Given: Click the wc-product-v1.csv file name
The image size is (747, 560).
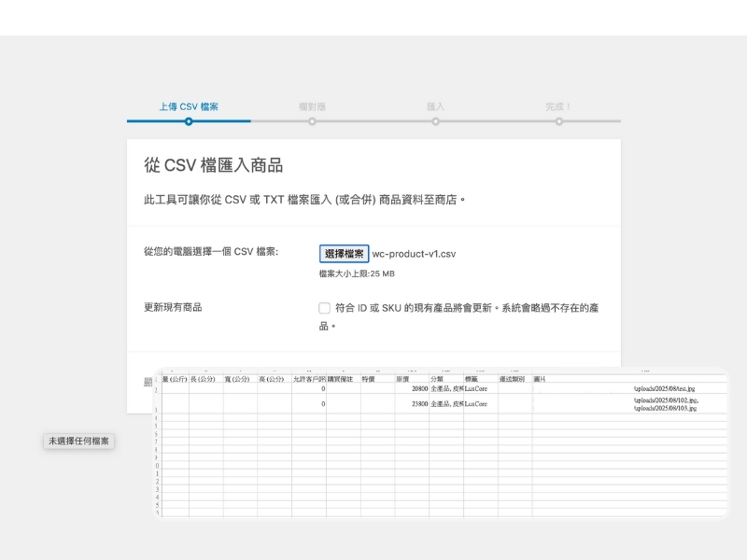Looking at the screenshot, I should pos(414,254).
